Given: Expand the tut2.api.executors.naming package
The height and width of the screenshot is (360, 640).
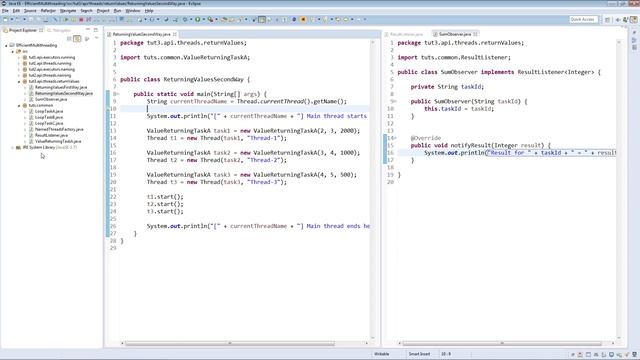Looking at the screenshot, I should [x=19, y=69].
